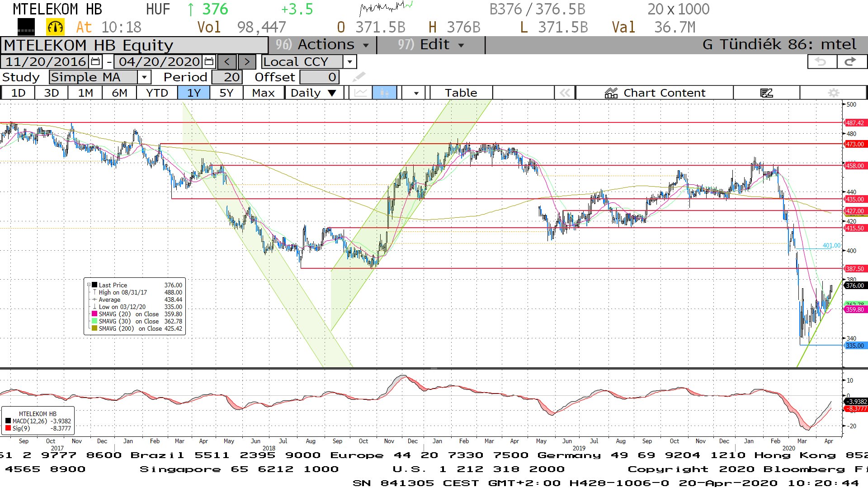Click the Simple MA study field text
Viewport: 868px width, 501px height.
point(94,77)
